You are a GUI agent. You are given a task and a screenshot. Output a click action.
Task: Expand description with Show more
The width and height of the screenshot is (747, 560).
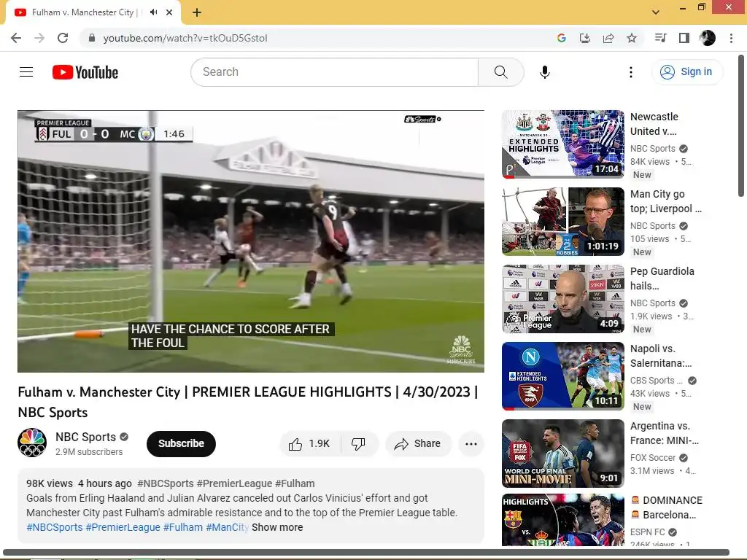277,528
